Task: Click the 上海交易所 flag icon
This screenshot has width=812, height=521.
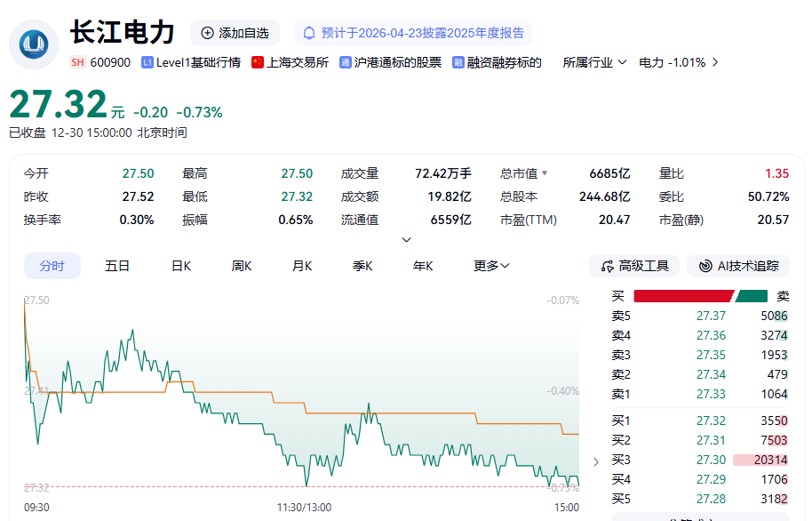Action: point(258,62)
